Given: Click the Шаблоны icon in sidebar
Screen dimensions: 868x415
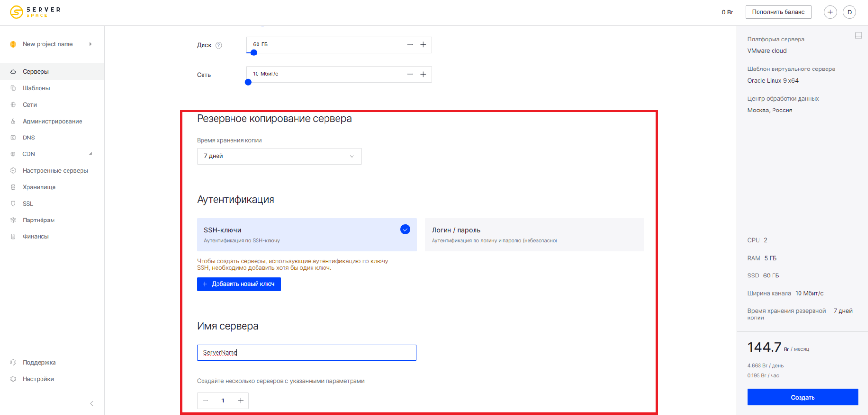Looking at the screenshot, I should (13, 88).
